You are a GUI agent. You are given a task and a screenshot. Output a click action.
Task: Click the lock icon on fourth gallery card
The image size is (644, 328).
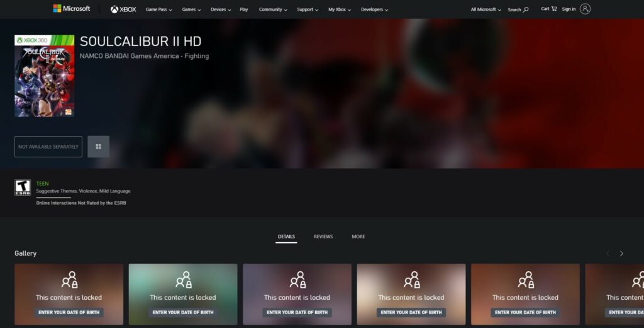click(x=412, y=280)
